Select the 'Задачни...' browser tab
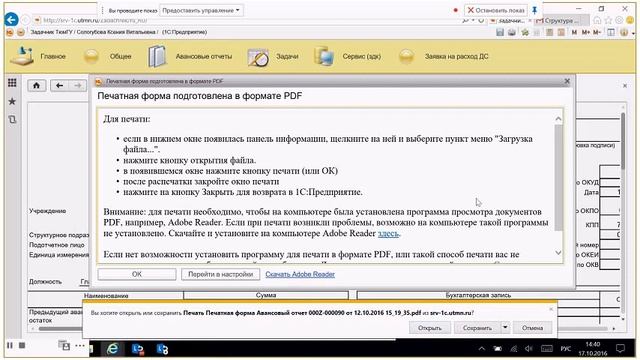Screen dimensions: 640x360 coord(509,20)
